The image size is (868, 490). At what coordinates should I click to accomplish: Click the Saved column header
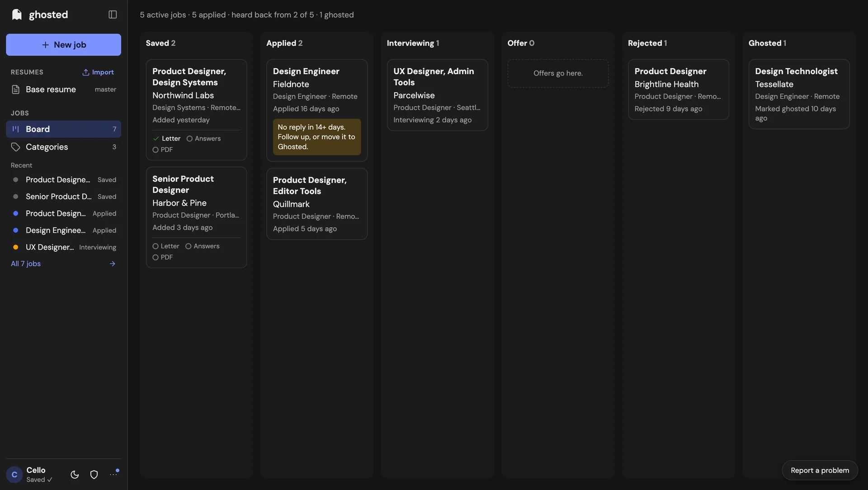[160, 43]
